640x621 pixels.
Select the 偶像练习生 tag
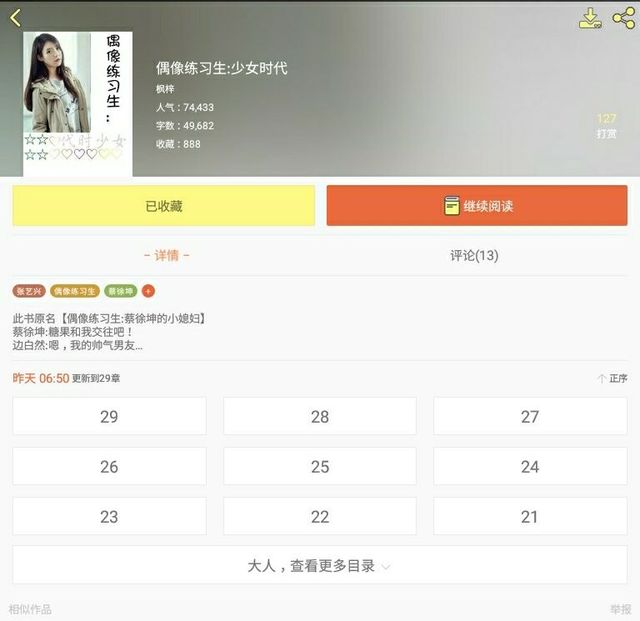click(x=75, y=291)
